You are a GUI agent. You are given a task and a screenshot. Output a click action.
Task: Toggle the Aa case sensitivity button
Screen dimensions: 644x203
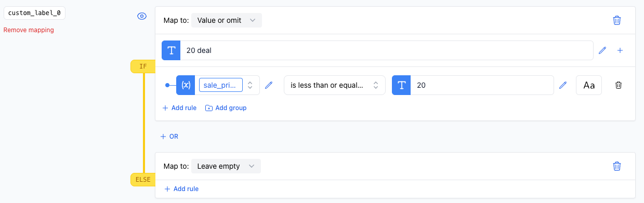(x=589, y=85)
